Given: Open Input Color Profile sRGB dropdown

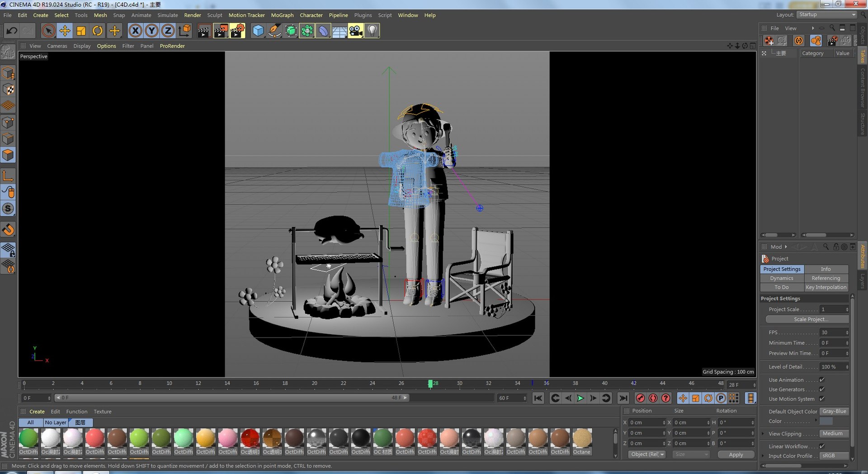Looking at the screenshot, I should [x=834, y=455].
